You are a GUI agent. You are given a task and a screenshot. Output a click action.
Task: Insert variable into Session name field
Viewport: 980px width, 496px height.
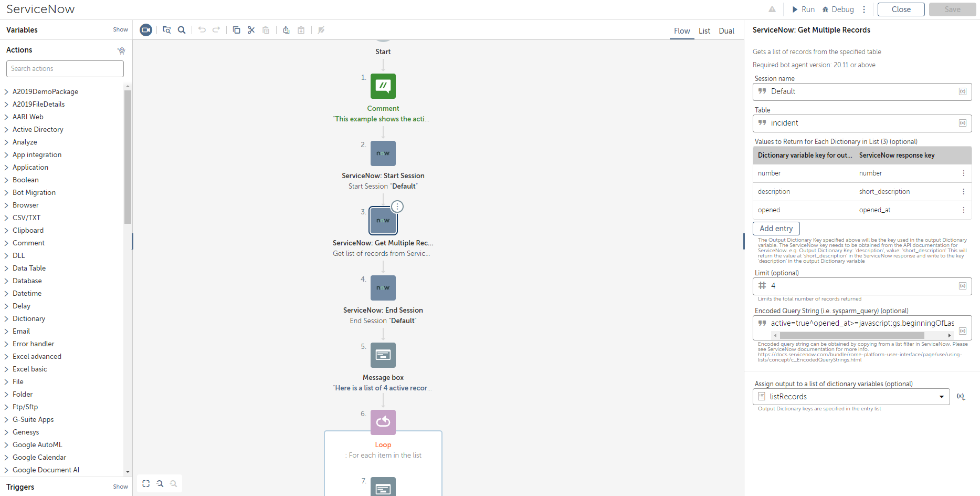click(x=963, y=91)
